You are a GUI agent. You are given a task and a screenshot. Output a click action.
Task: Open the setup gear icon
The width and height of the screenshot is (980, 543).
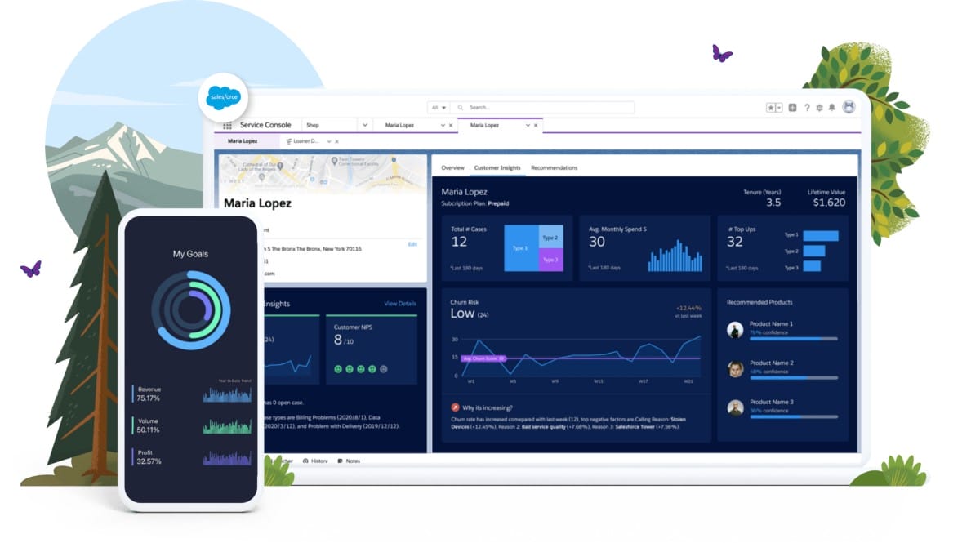[x=819, y=108]
